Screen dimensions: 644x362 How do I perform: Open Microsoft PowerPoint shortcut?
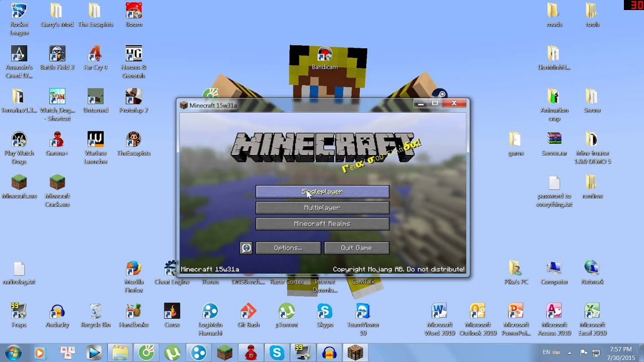tap(516, 319)
